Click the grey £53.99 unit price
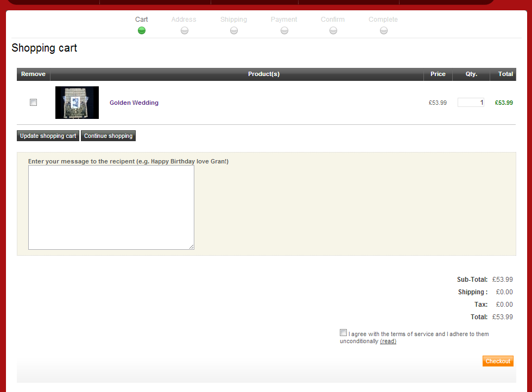The height and width of the screenshot is (392, 532). tap(438, 103)
